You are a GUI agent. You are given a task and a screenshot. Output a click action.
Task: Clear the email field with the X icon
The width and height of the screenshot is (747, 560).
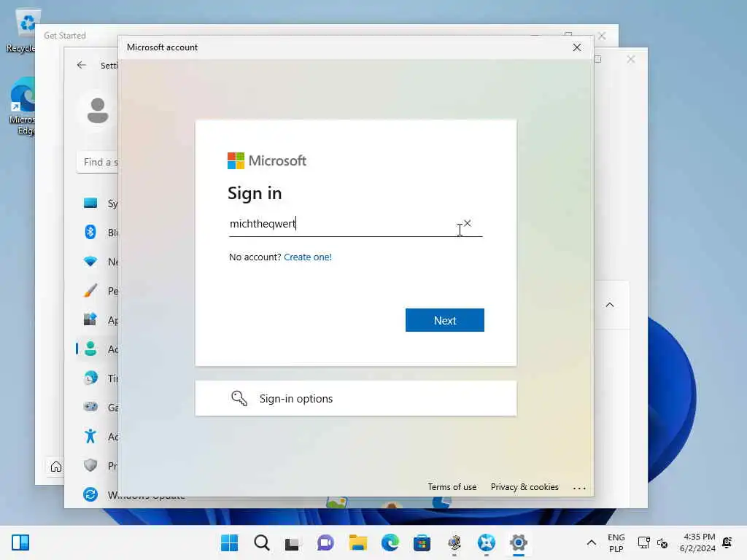point(468,223)
